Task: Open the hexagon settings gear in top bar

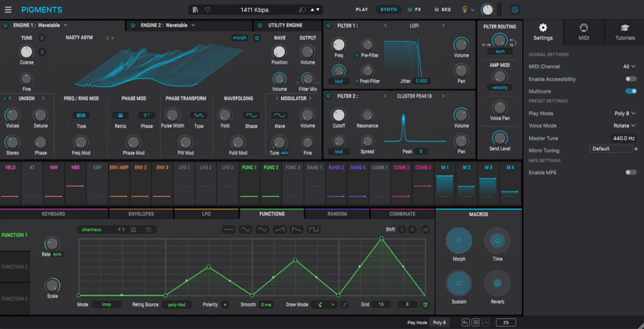Action: 514,9
